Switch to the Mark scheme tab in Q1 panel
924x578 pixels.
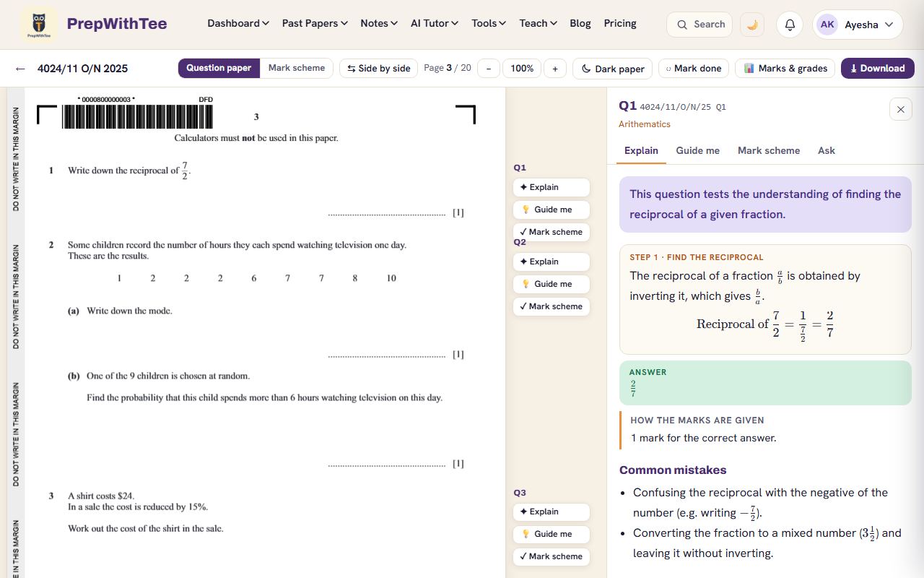(769, 150)
